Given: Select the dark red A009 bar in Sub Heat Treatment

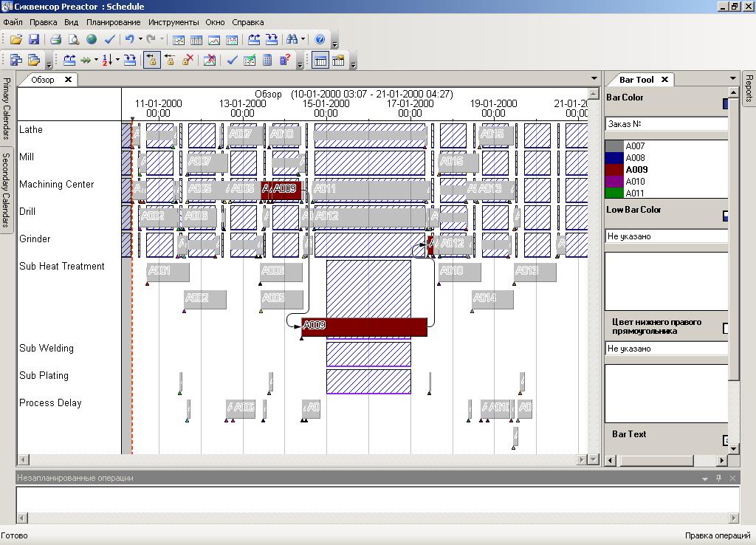Looking at the screenshot, I should (x=364, y=326).
